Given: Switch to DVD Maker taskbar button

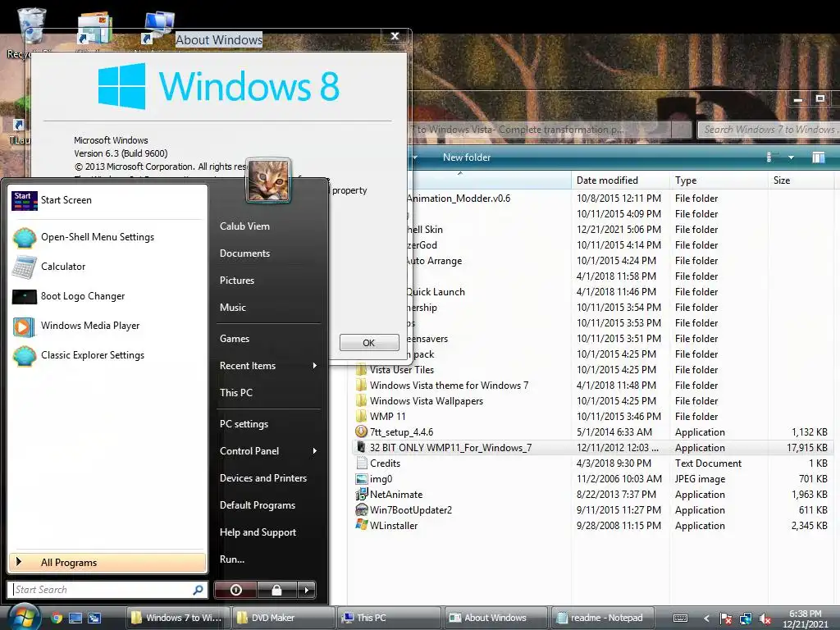Looking at the screenshot, I should [284, 618].
